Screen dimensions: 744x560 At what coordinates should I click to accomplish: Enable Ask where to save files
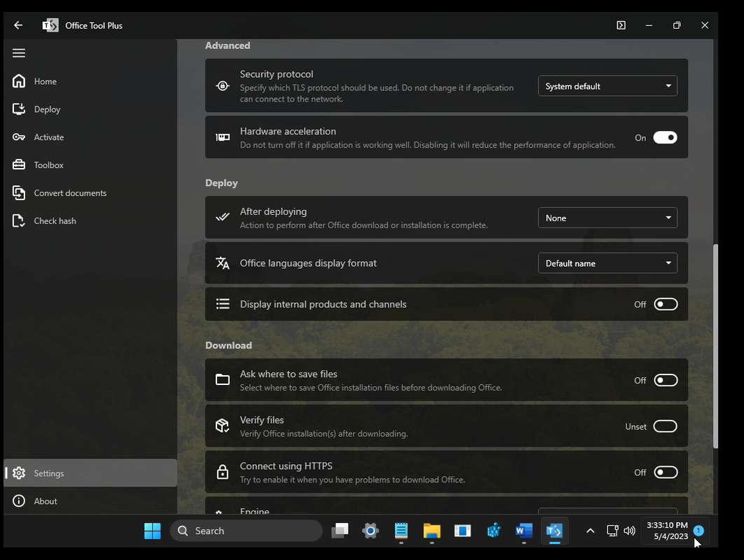tap(666, 380)
